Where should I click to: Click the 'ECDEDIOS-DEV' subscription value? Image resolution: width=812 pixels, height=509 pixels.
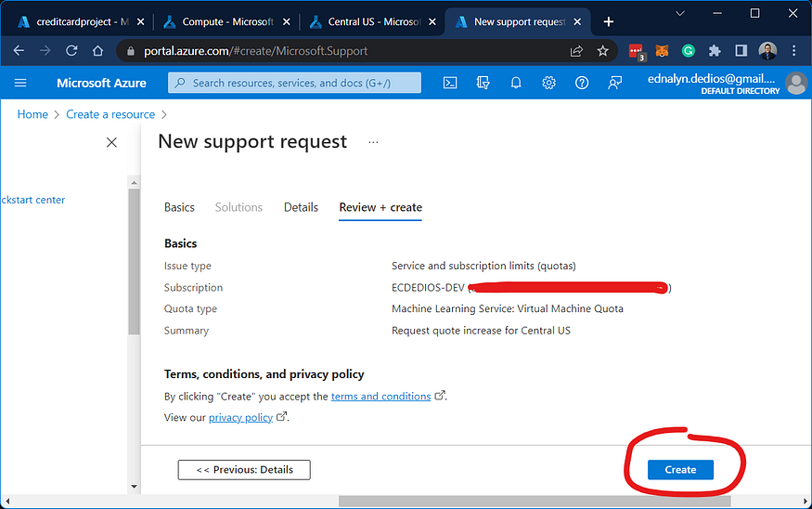click(428, 287)
